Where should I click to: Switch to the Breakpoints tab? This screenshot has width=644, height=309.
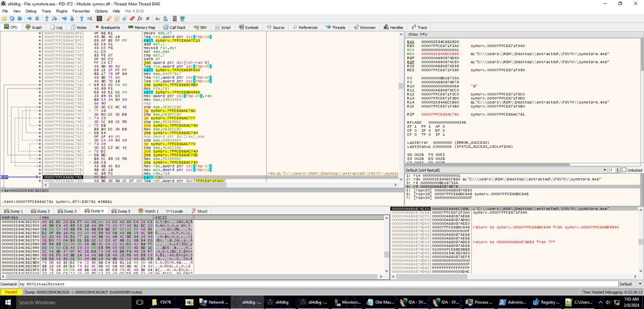[107, 27]
